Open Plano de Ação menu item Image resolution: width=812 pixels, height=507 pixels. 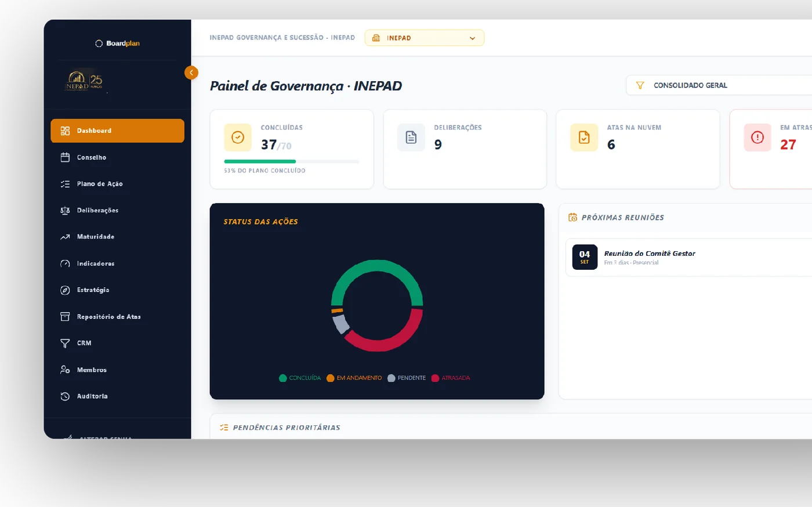117,184
